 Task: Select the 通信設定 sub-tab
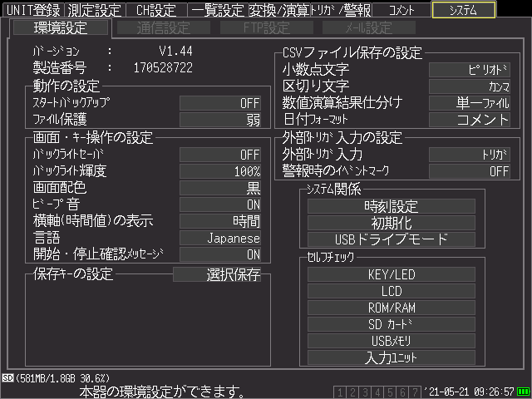[x=164, y=27]
